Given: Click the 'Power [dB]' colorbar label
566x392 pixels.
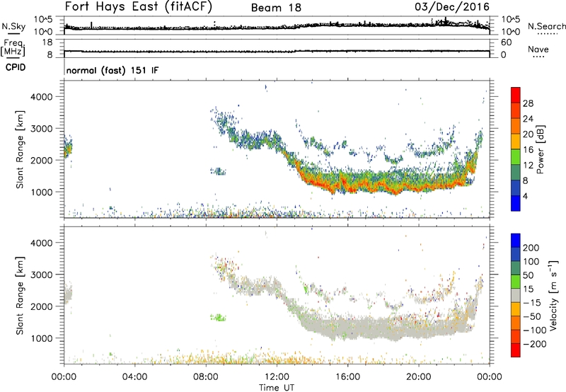Looking at the screenshot, I should [540, 149].
